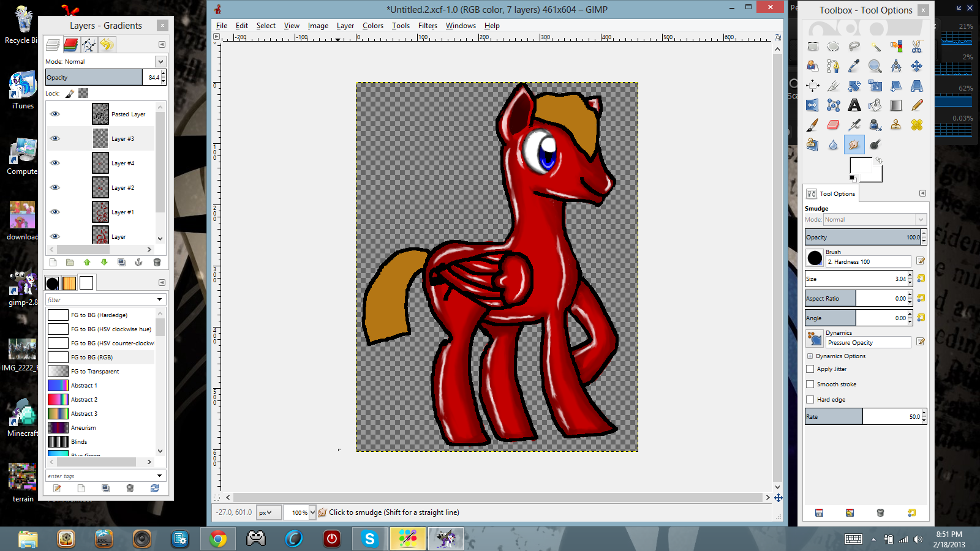Toggle visibility of Layer #1

(x=55, y=212)
